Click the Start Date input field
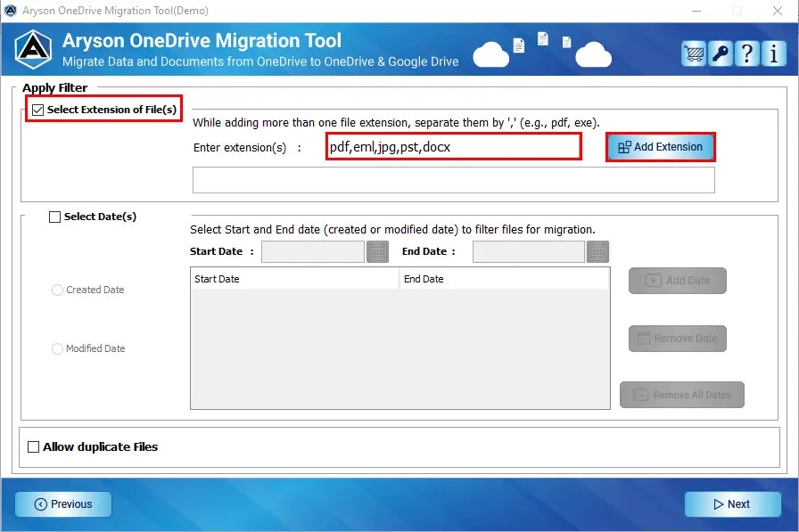 [x=313, y=251]
